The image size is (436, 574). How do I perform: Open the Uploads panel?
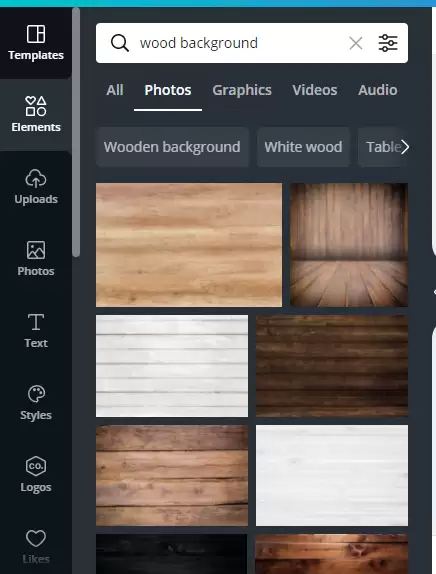(36, 187)
